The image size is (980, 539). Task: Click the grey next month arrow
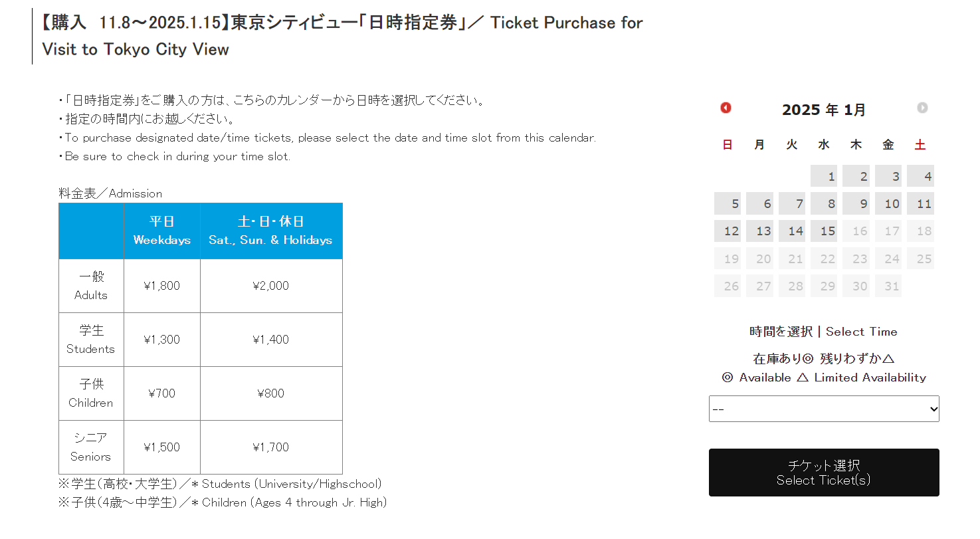click(x=922, y=108)
